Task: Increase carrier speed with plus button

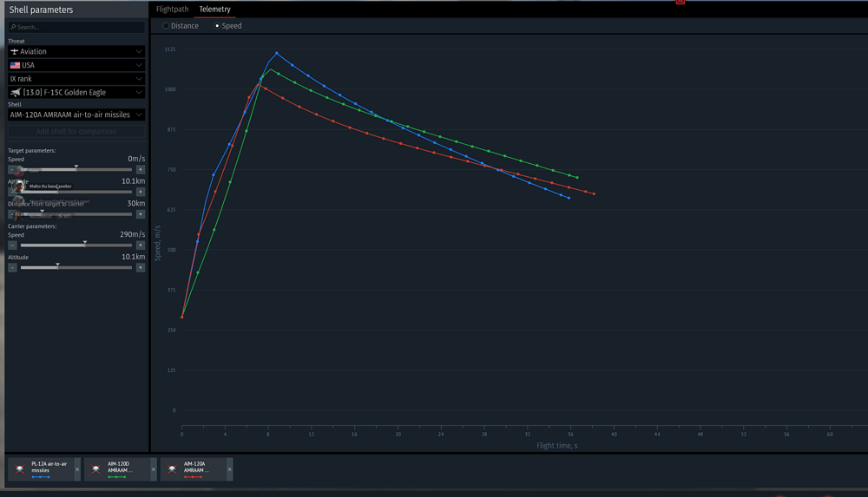Action: click(141, 245)
